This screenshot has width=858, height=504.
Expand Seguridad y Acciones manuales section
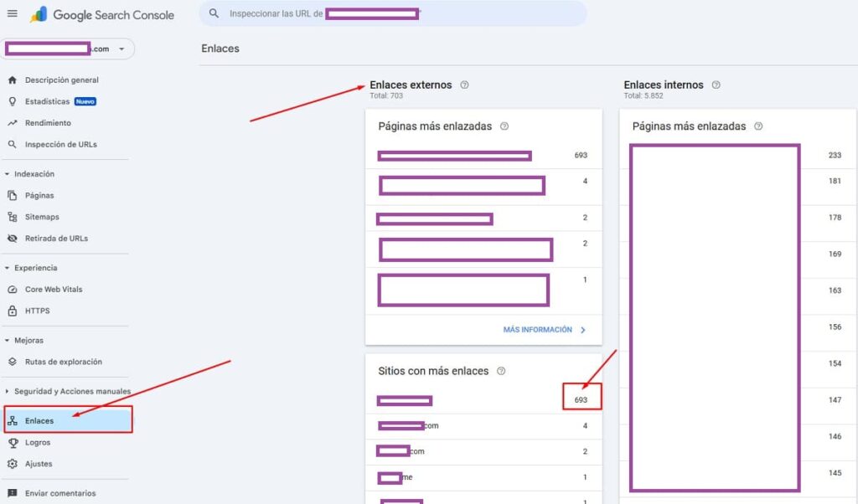[x=8, y=391]
